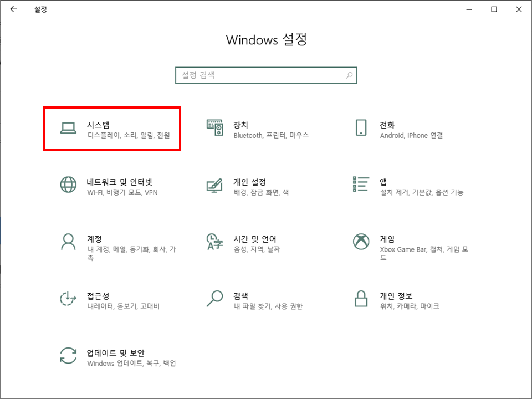
Task: Click '설치 제거, 기본값, 옵션 기능' description
Action: tap(422, 192)
